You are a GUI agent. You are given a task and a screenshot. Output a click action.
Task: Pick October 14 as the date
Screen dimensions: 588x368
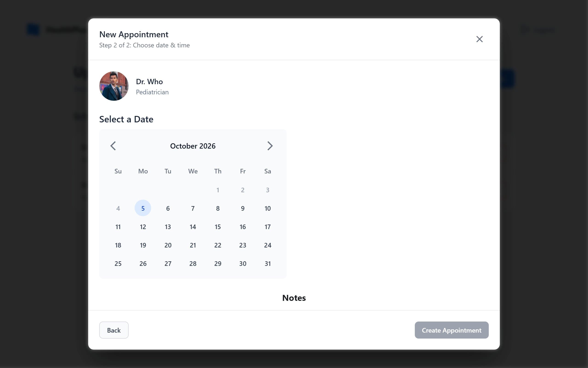pyautogui.click(x=193, y=227)
